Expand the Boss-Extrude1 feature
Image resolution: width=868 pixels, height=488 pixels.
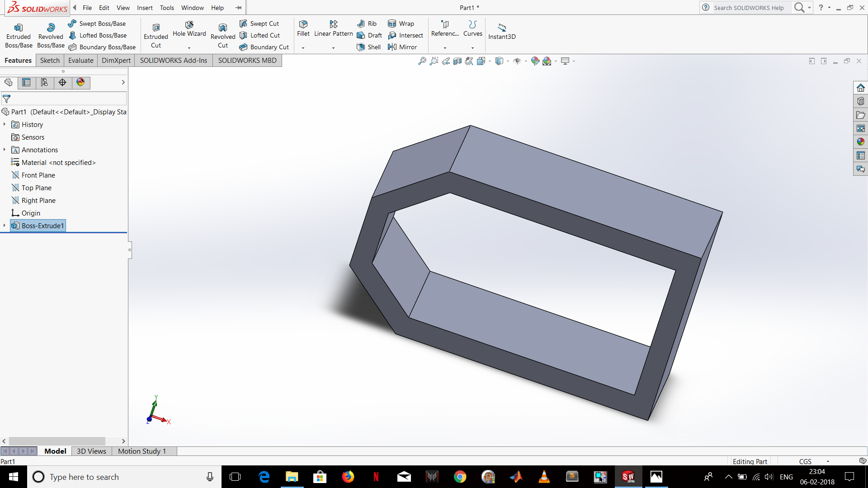pyautogui.click(x=4, y=225)
